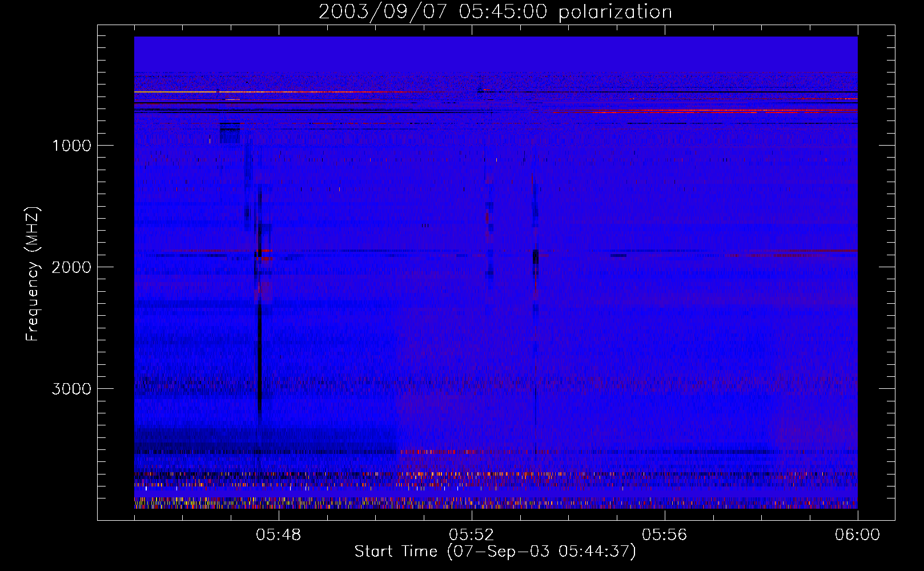Click the 'Frequency (MHZ)' axis label
Image resolution: width=924 pixels, height=571 pixels.
point(33,274)
